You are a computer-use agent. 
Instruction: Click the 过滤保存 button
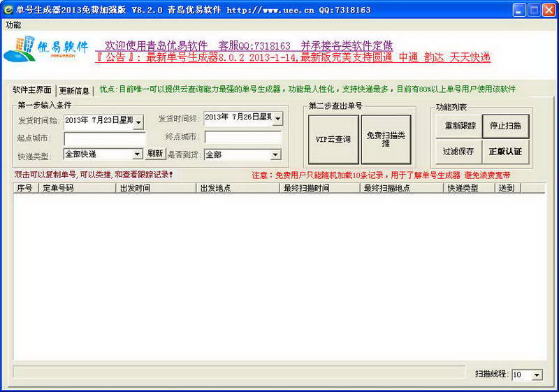[x=459, y=152]
